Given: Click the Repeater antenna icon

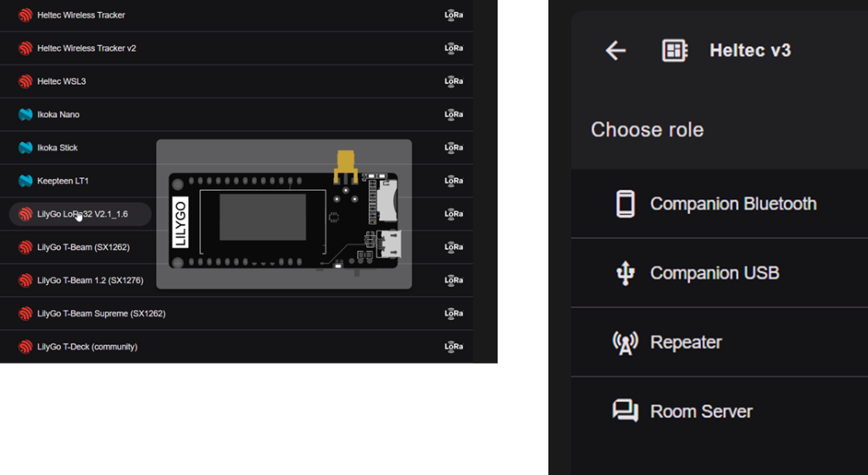Looking at the screenshot, I should click(x=625, y=343).
